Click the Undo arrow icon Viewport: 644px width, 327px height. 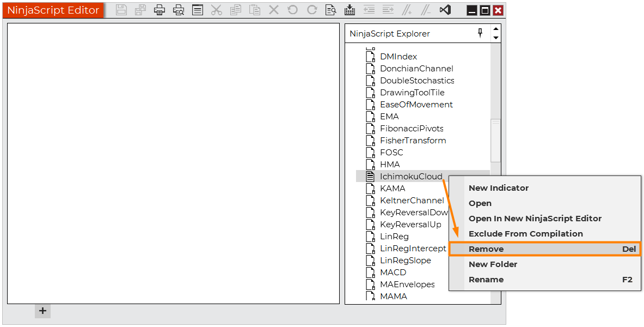293,10
